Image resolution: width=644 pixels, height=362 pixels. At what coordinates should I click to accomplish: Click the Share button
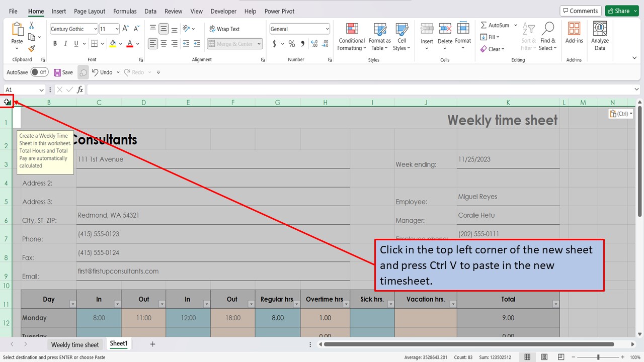[621, 10]
